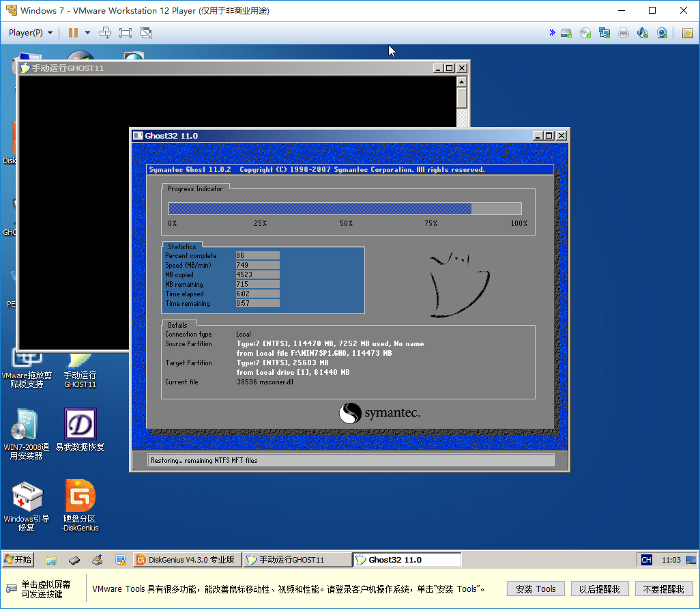The height and width of the screenshot is (609, 700).
Task: Open the VMware拖放剪贴板支持 desktop icon
Action: [27, 369]
